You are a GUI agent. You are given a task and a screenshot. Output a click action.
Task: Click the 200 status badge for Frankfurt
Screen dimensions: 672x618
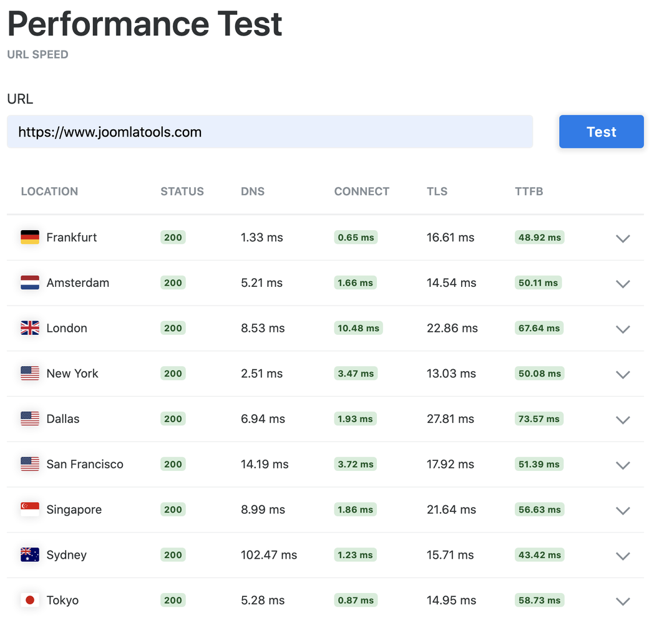[x=173, y=237]
